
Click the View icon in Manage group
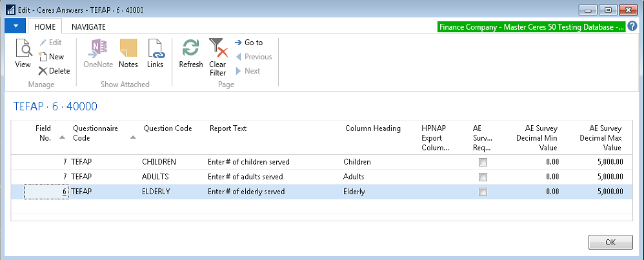[23, 53]
